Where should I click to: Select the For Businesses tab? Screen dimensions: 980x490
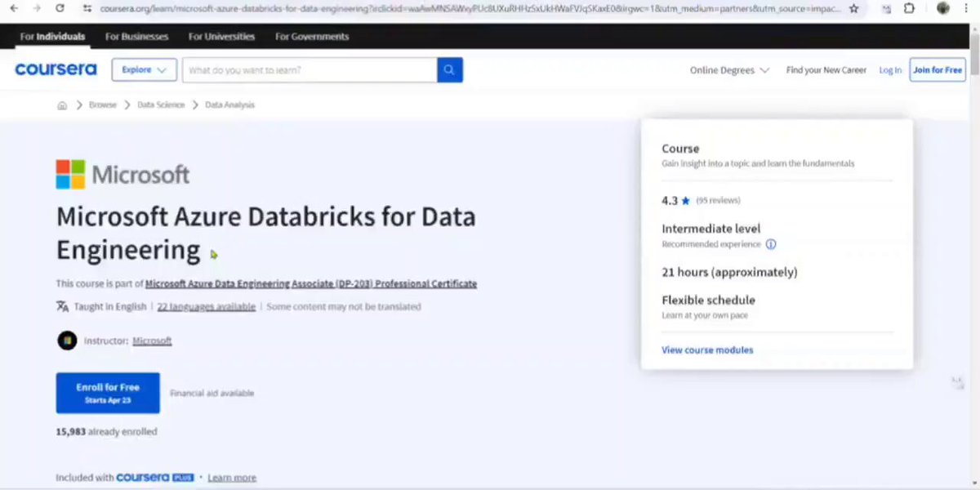point(136,37)
